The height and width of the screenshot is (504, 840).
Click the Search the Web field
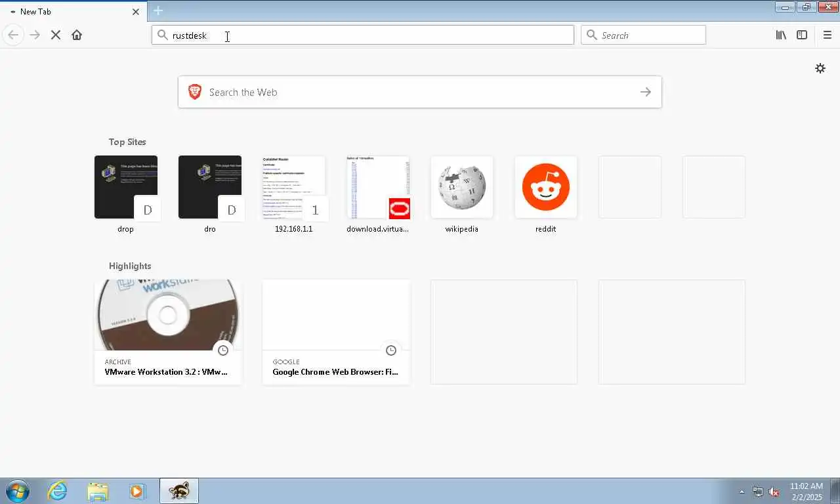420,92
